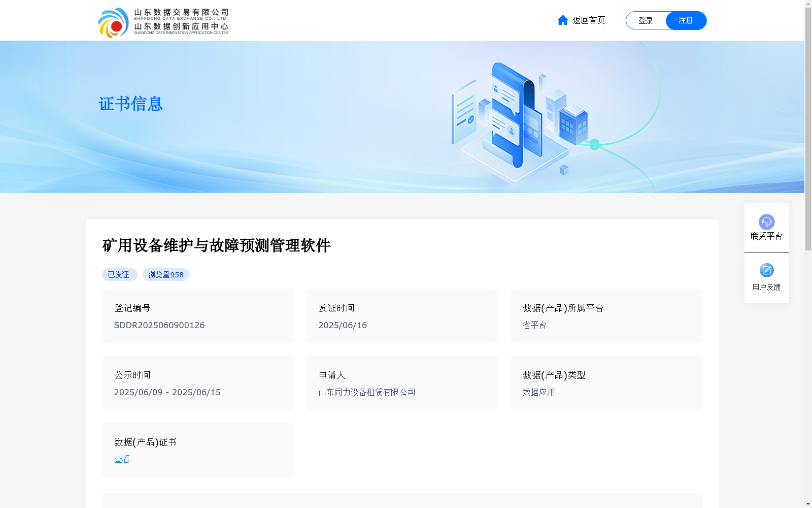Select registration number SDDR2025060900126
Screen dimensions: 812x508
click(x=159, y=325)
